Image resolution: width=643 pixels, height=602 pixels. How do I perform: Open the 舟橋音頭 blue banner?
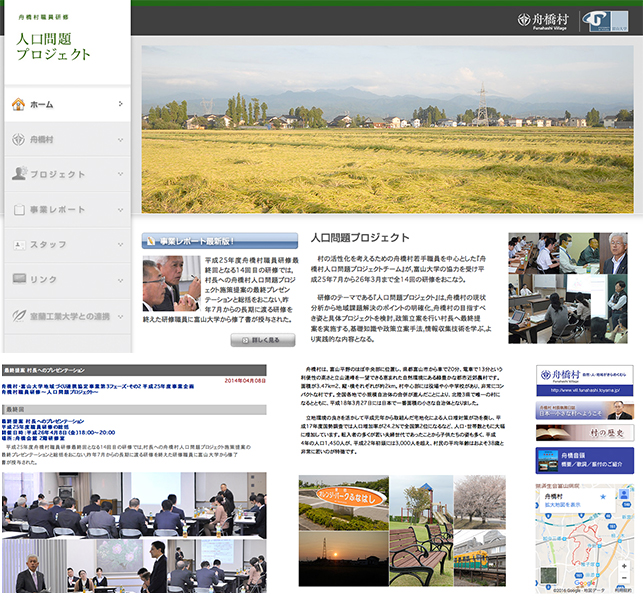click(584, 460)
